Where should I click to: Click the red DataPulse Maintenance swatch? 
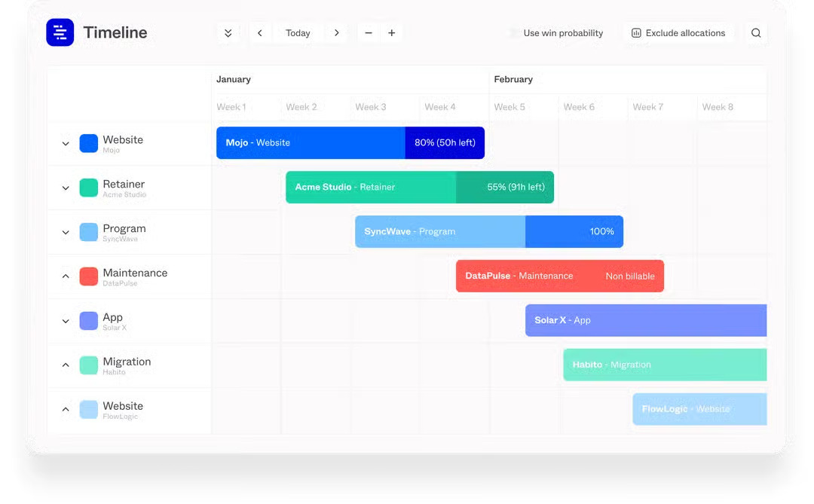[x=89, y=276]
